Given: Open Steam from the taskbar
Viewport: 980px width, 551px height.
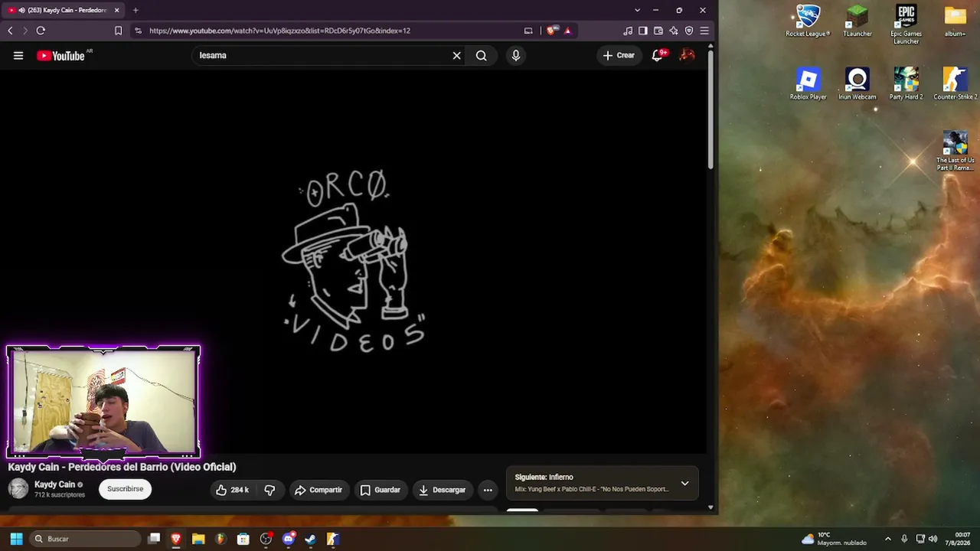Looking at the screenshot, I should (x=310, y=539).
